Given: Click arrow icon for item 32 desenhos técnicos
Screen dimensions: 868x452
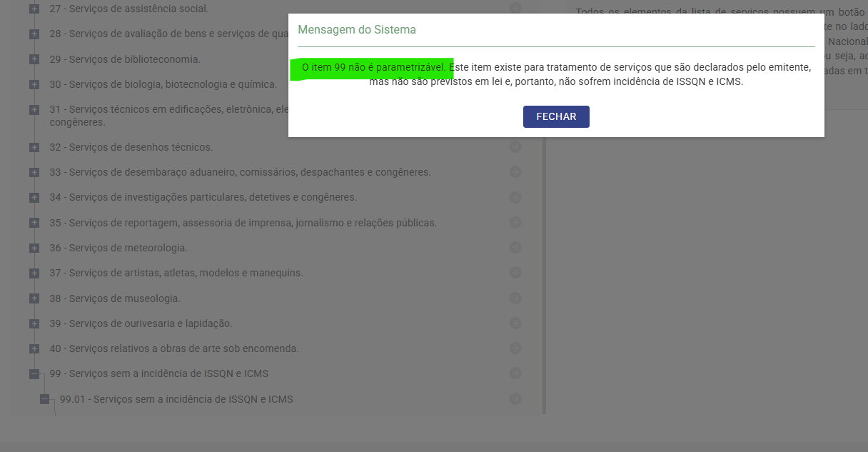Looking at the screenshot, I should [515, 146].
